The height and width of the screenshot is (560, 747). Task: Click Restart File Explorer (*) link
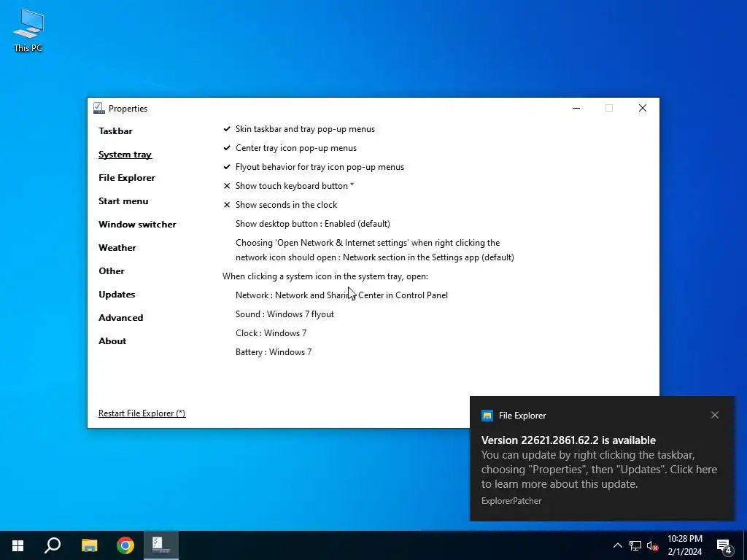point(142,413)
